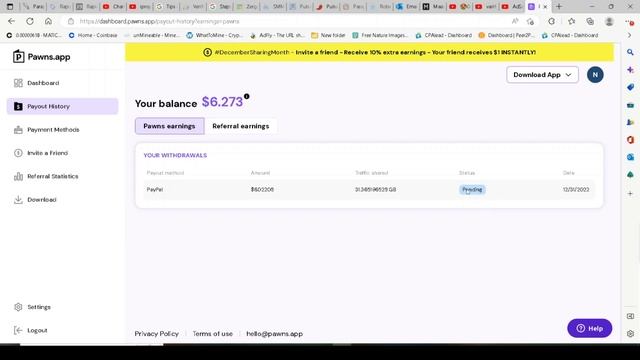The width and height of the screenshot is (640, 360).
Task: Open the Peer2Profit Dashboard bookmark
Action: (507, 35)
